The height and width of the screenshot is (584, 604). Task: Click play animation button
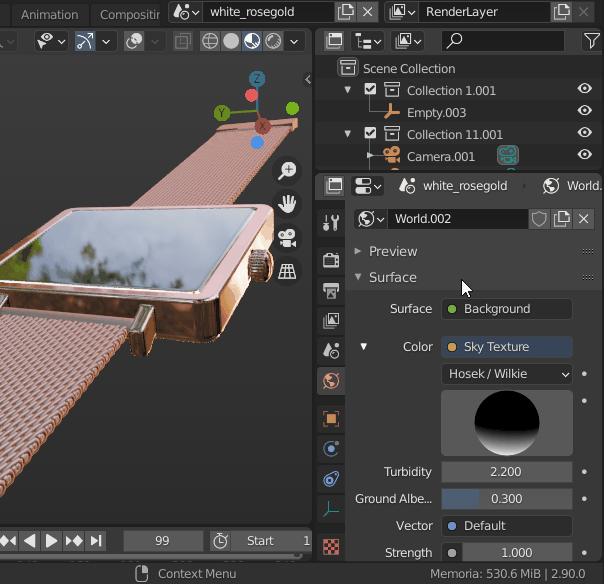[51, 541]
